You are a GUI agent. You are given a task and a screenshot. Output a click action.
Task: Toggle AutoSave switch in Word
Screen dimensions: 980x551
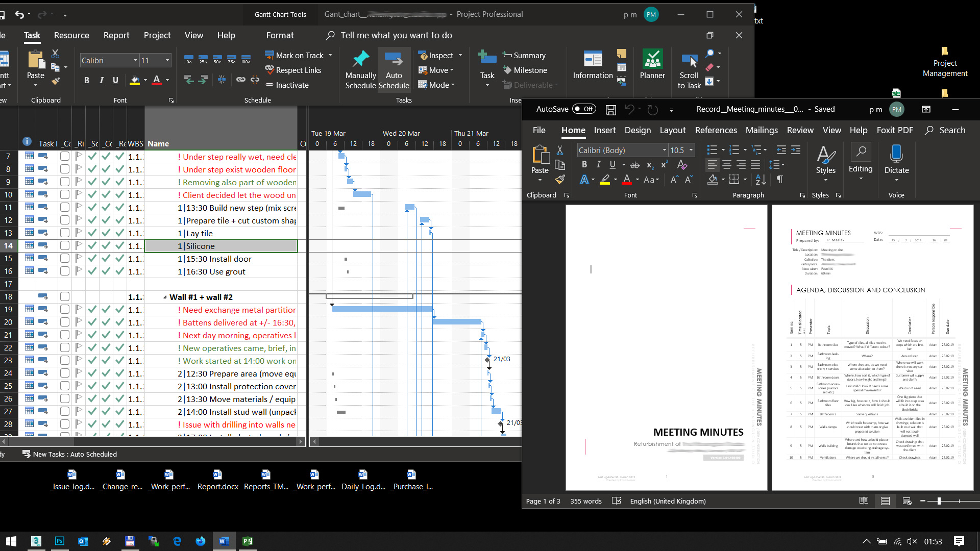tap(583, 109)
